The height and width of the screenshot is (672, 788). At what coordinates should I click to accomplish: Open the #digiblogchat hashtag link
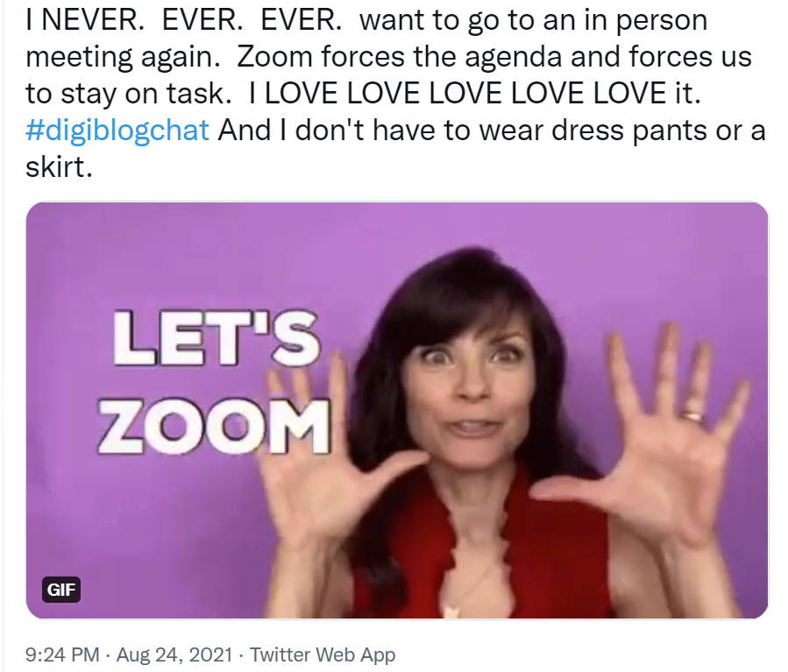tap(117, 131)
